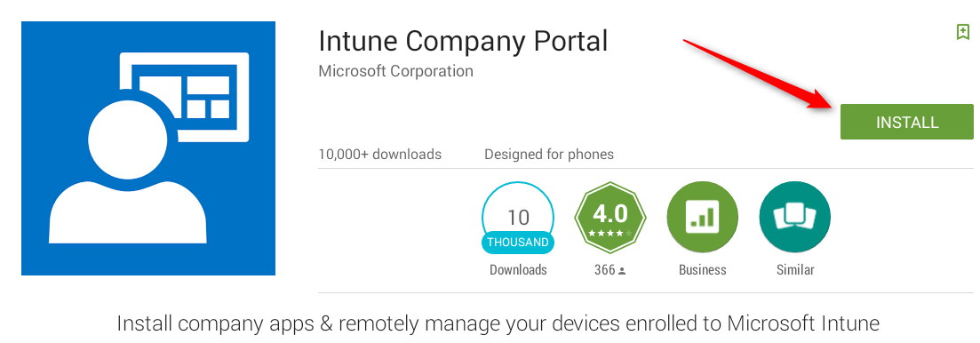Click the green INSTALL button
This screenshot has width=980, height=343.
pos(907,122)
